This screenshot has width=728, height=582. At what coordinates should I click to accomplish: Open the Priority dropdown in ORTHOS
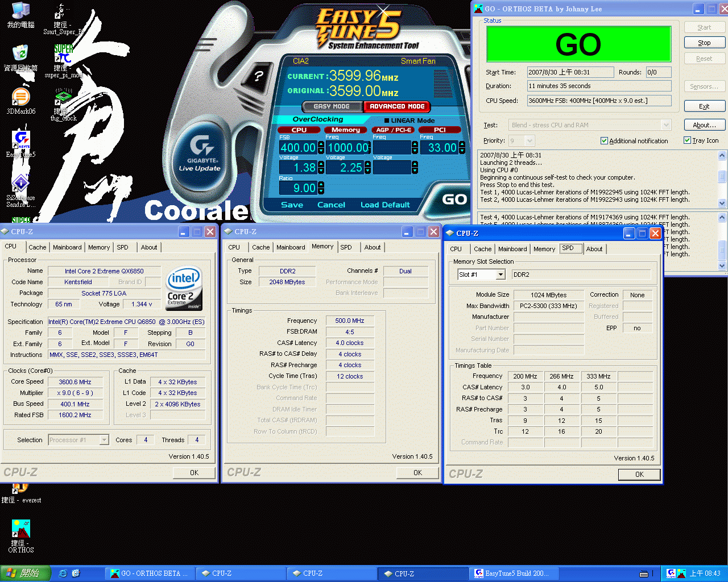(x=530, y=140)
